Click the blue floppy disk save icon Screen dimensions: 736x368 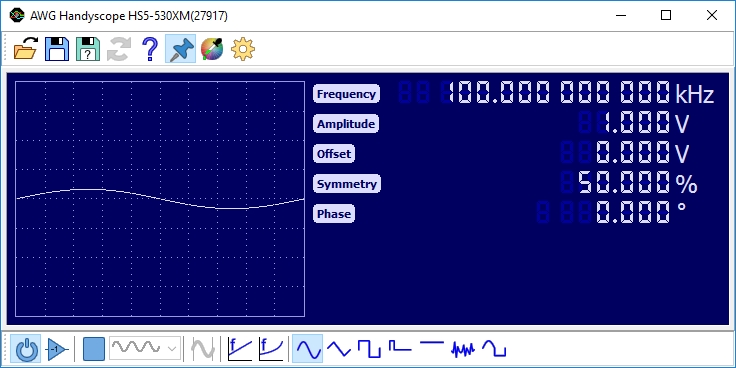tap(57, 49)
